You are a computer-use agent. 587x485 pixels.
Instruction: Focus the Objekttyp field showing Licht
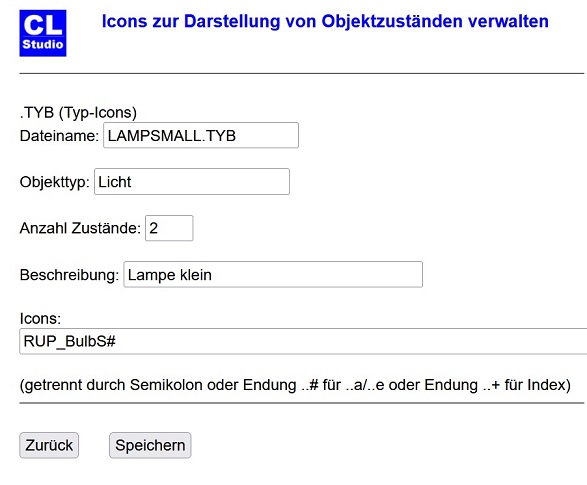pyautogui.click(x=192, y=182)
